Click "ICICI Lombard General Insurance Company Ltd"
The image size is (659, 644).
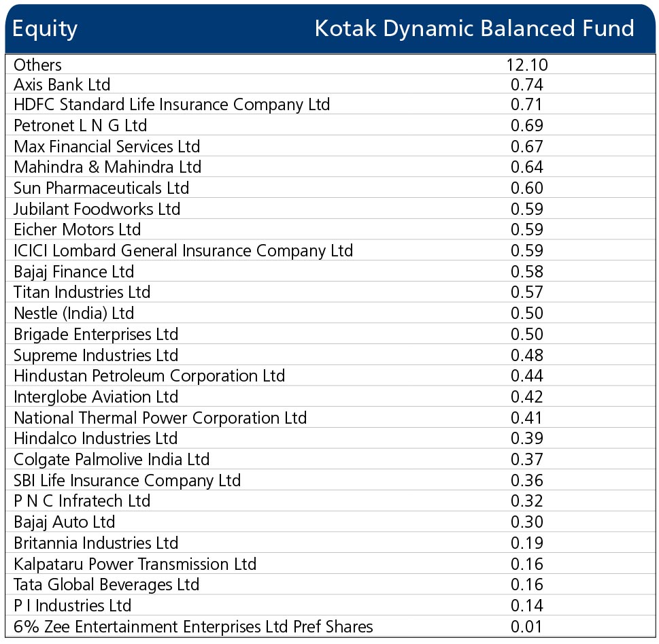(x=183, y=251)
